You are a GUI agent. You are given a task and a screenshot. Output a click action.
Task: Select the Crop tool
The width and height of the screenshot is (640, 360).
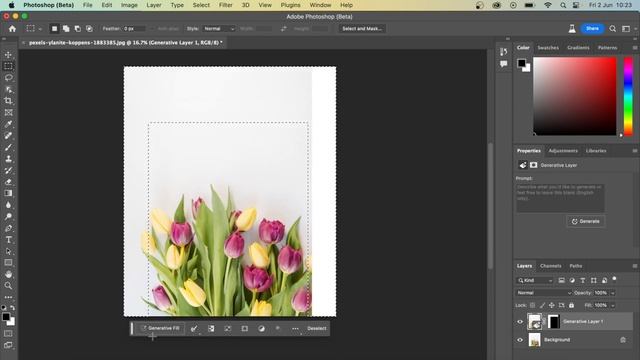click(x=8, y=101)
